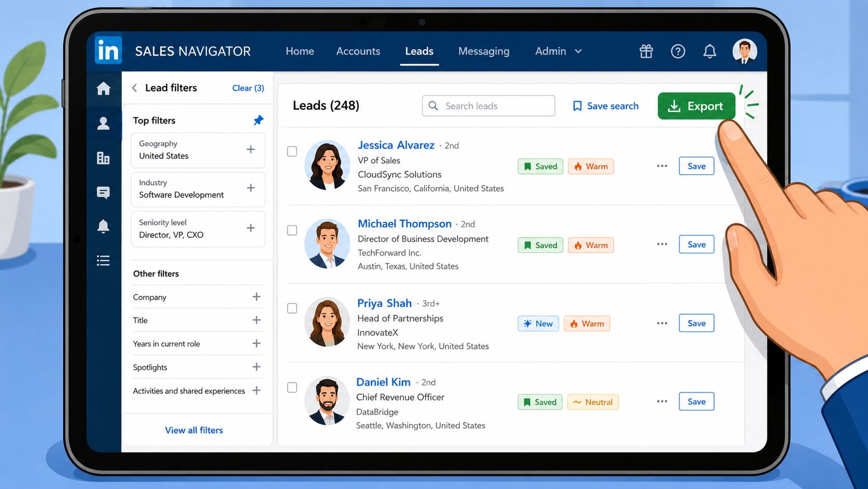Viewport: 868px width, 489px height.
Task: Save the Priya Shah lead
Action: (x=696, y=323)
